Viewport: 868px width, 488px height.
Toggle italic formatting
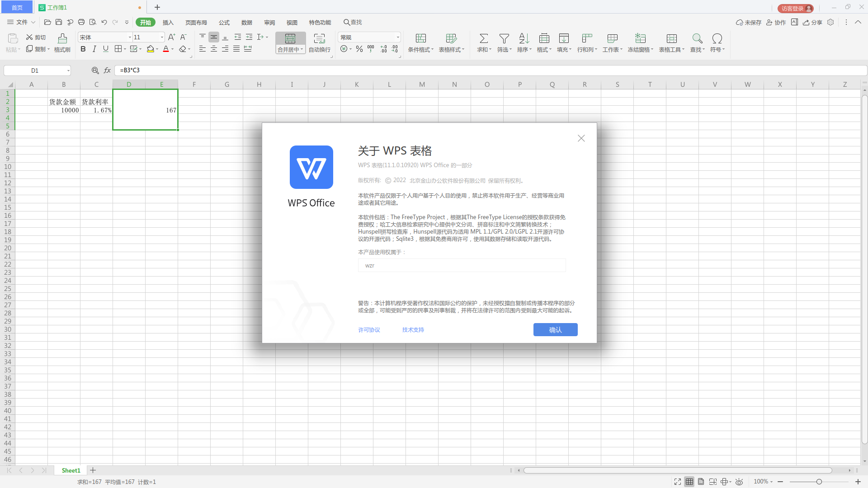[94, 49]
